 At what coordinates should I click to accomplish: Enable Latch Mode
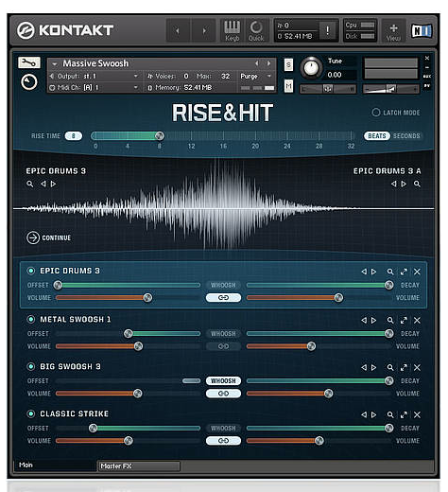click(376, 113)
